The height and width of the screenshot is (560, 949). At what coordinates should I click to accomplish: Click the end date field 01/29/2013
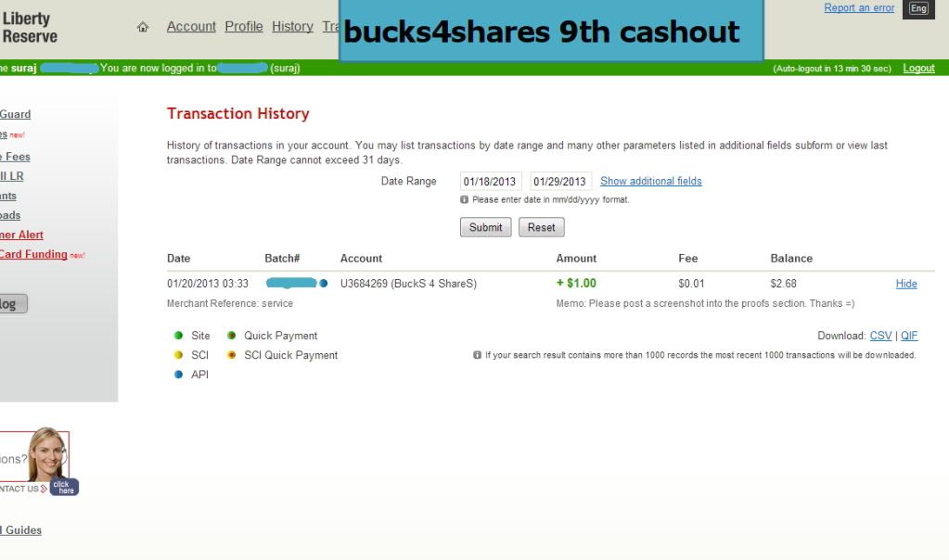point(560,181)
